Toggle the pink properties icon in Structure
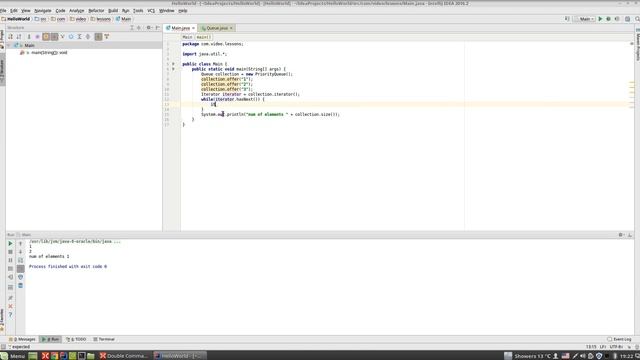The width and height of the screenshot is (640, 360). 37,37
